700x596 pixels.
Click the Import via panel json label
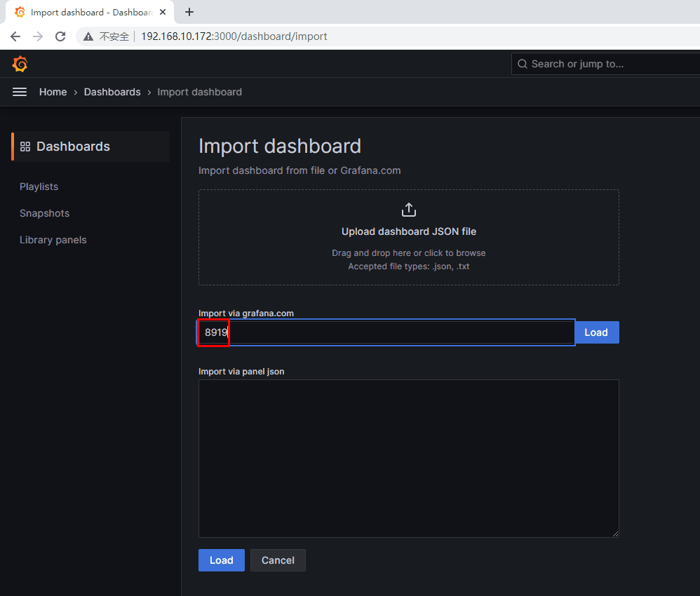(x=241, y=372)
